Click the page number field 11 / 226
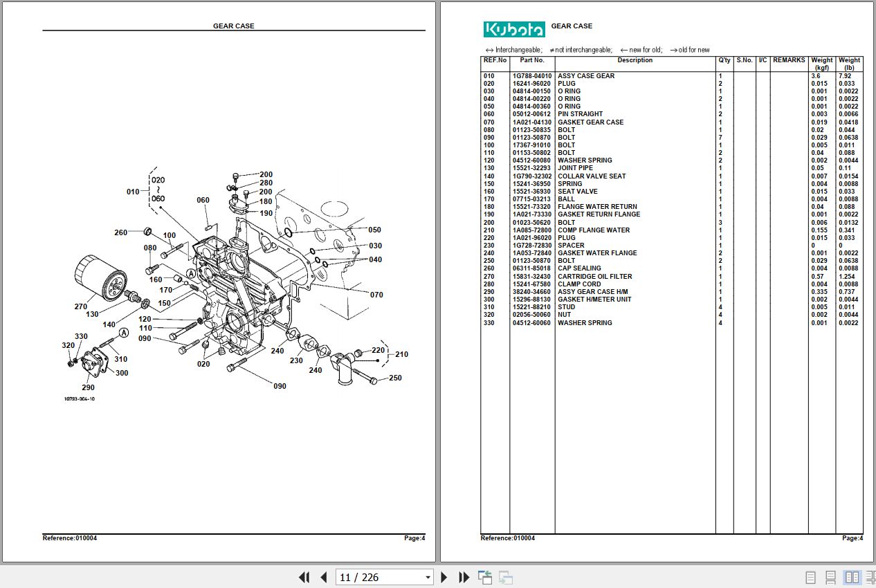Image resolution: width=876 pixels, height=588 pixels. [x=379, y=578]
